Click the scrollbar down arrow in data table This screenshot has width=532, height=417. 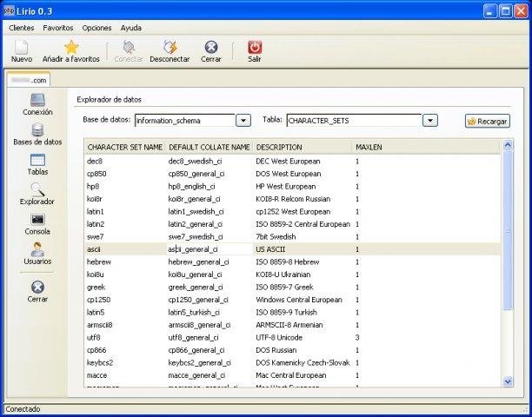point(508,381)
